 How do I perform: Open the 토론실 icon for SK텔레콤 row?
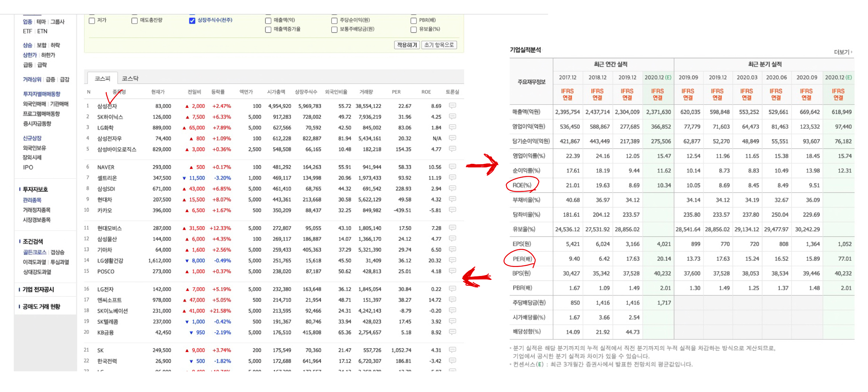coord(452,321)
